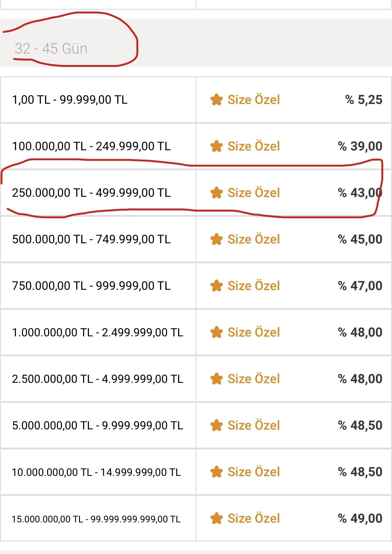Click the star icon in the 750.000,00 TL row
The width and height of the screenshot is (392, 554).
pos(217,286)
